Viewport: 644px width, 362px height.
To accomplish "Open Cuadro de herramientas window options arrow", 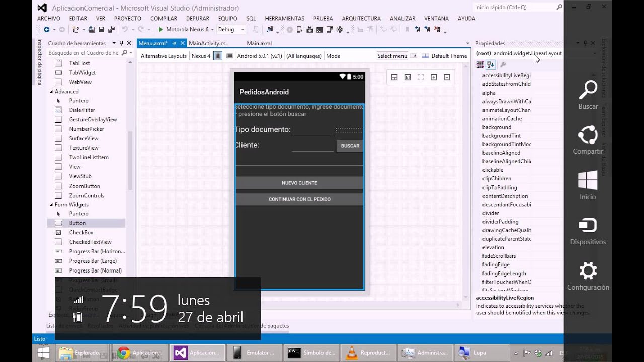I will [x=114, y=43].
